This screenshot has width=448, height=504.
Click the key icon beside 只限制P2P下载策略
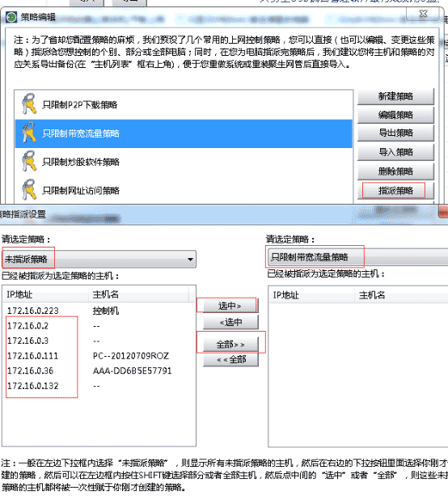pos(29,104)
